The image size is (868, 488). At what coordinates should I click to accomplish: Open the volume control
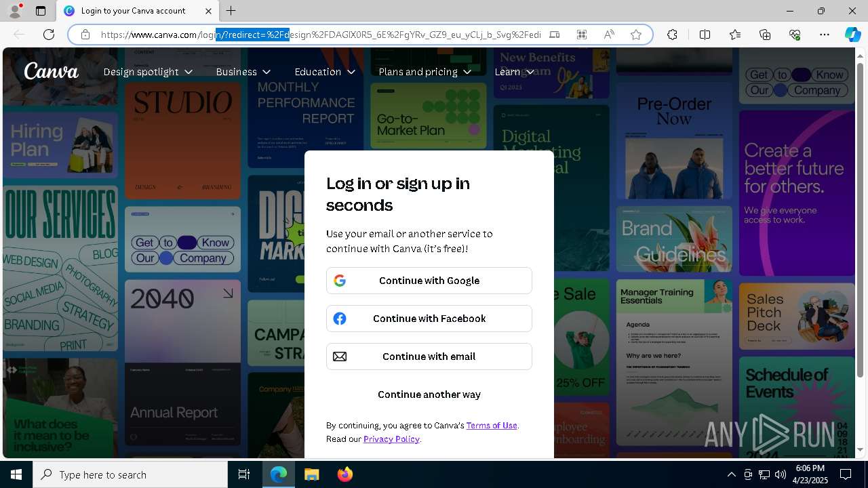(780, 474)
